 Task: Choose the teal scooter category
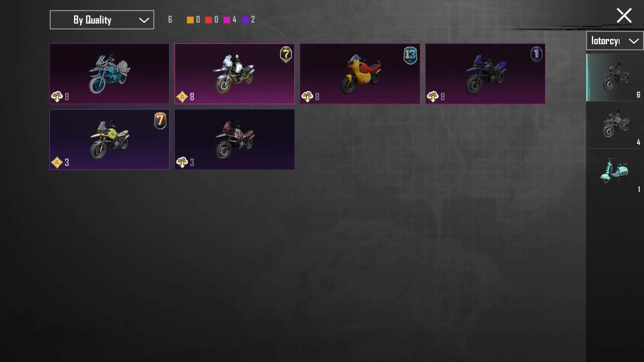click(x=615, y=172)
